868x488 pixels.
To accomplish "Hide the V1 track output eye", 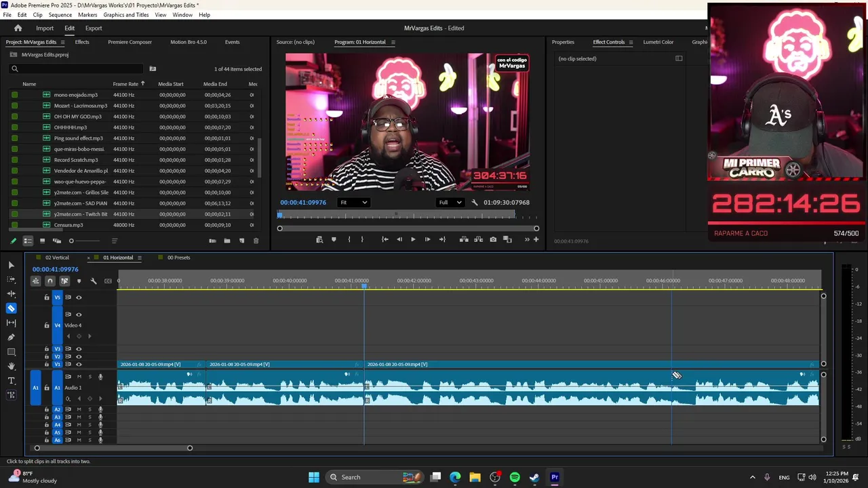I will [79, 364].
